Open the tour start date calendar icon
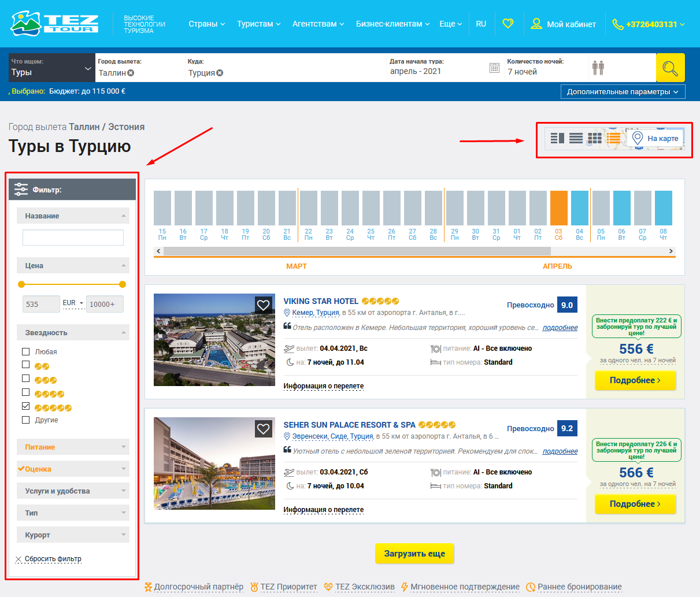 pyautogui.click(x=494, y=68)
